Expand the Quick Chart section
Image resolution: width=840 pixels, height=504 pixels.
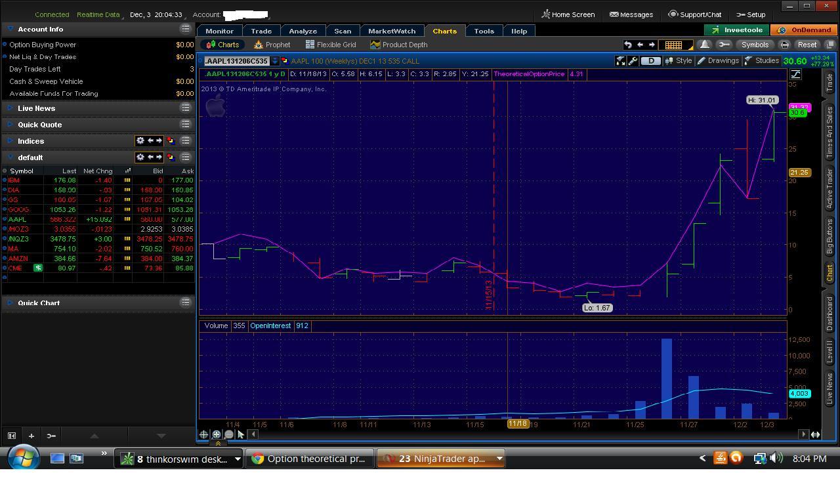coord(10,302)
